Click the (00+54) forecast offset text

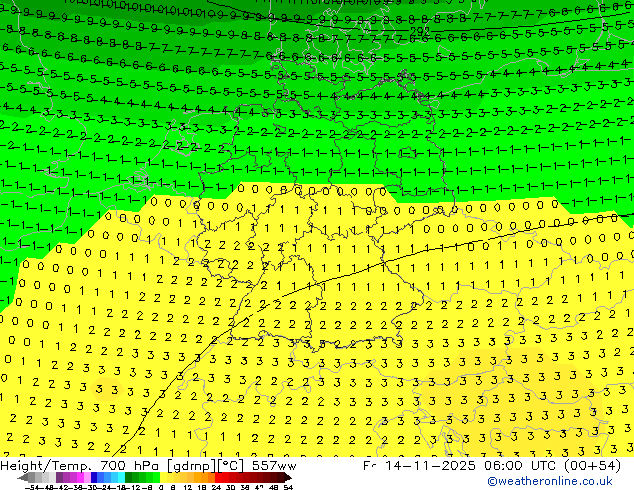(x=590, y=466)
